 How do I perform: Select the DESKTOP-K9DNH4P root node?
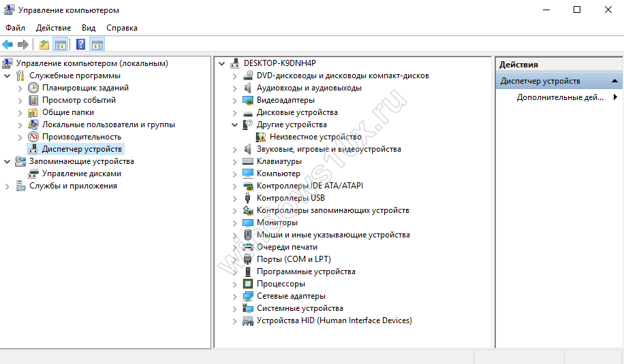click(279, 63)
